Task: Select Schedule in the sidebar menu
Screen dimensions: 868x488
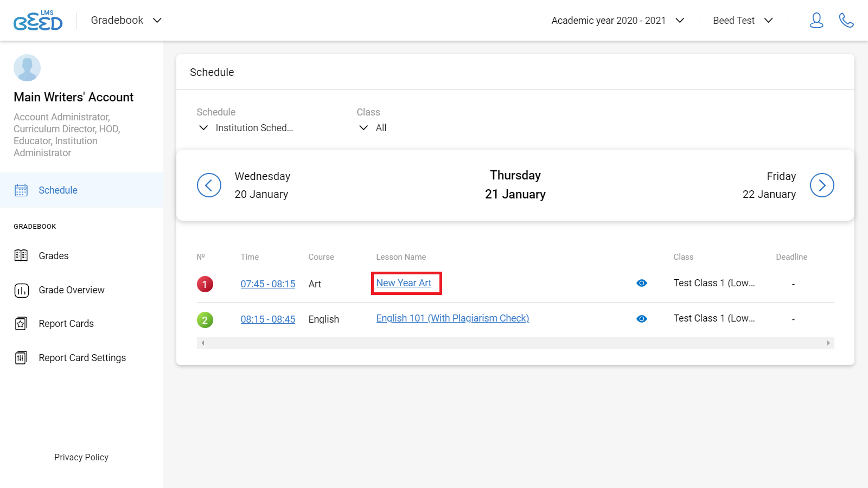Action: 81,190
